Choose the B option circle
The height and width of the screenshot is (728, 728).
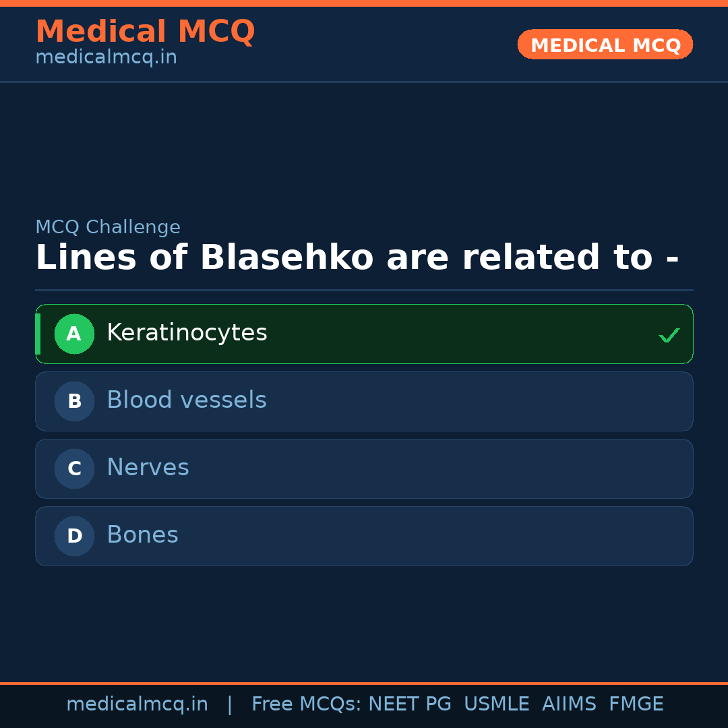coord(74,401)
